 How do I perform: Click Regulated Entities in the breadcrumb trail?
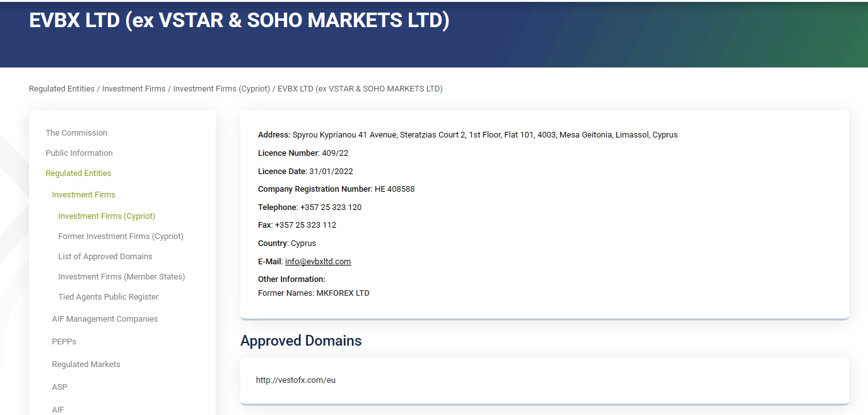point(62,89)
